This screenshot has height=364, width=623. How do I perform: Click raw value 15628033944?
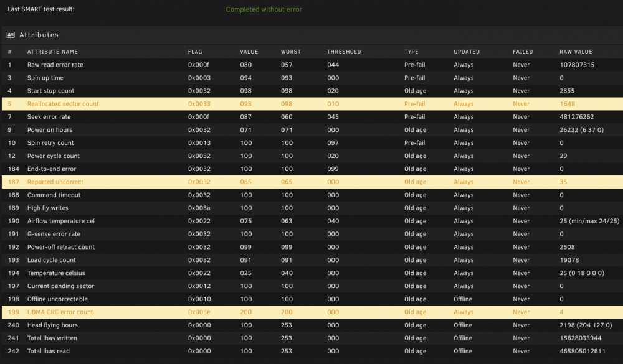(x=580, y=338)
